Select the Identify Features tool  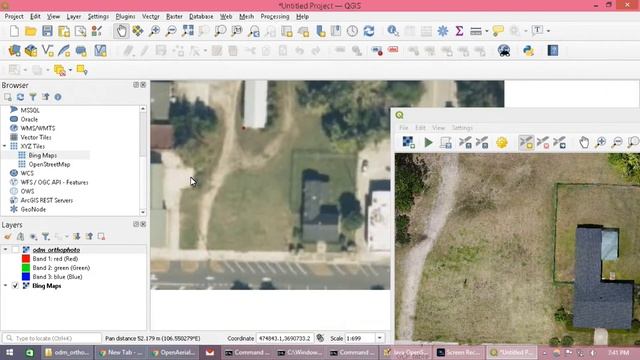393,31
